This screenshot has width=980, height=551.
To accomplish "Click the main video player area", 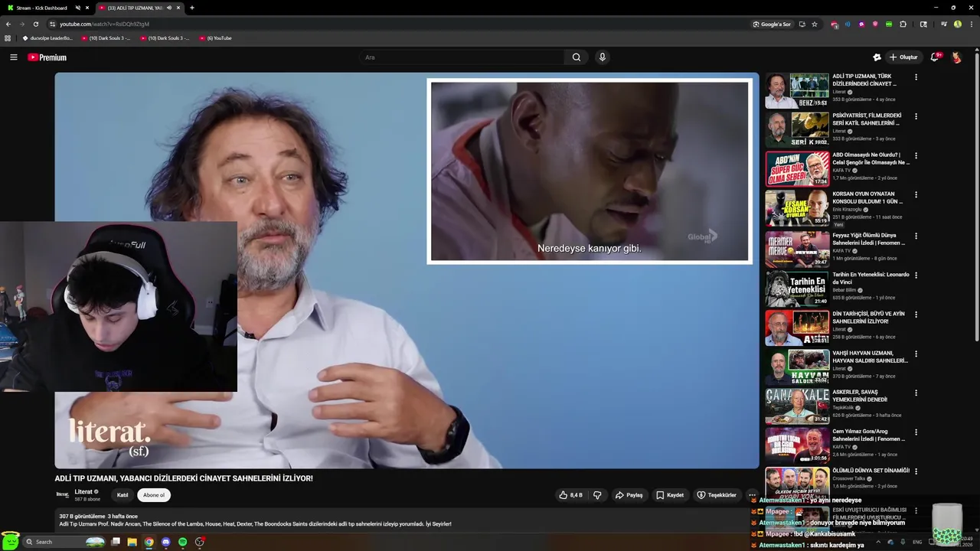I will click(407, 270).
